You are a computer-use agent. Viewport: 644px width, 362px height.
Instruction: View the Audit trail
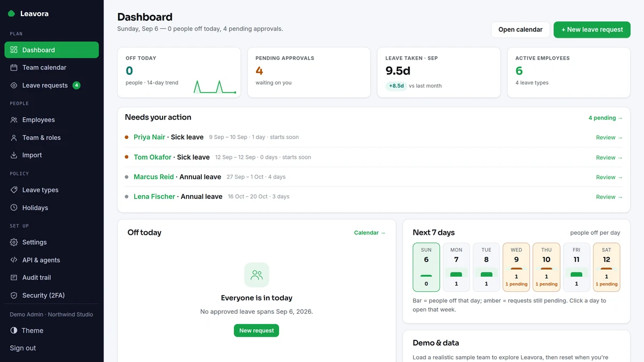[x=52, y=277]
